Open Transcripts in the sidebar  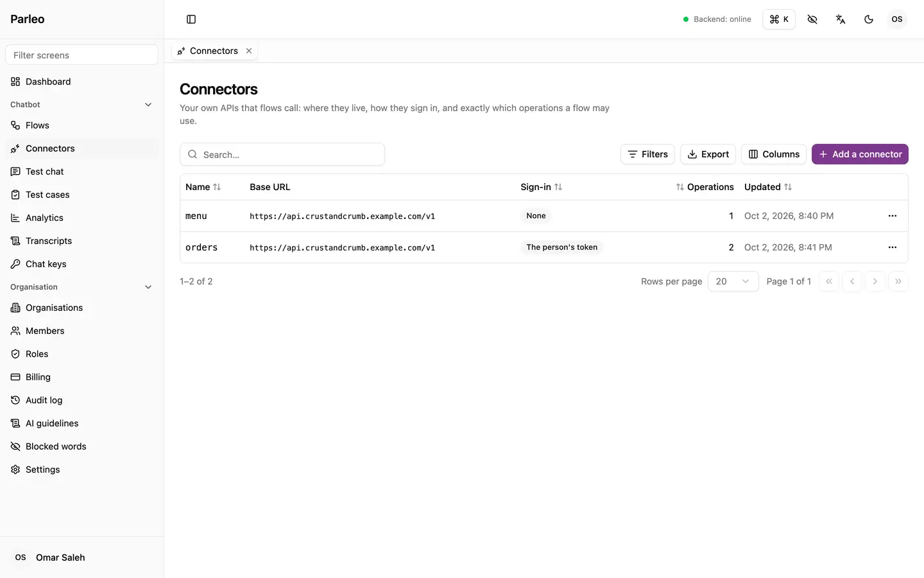82,241
